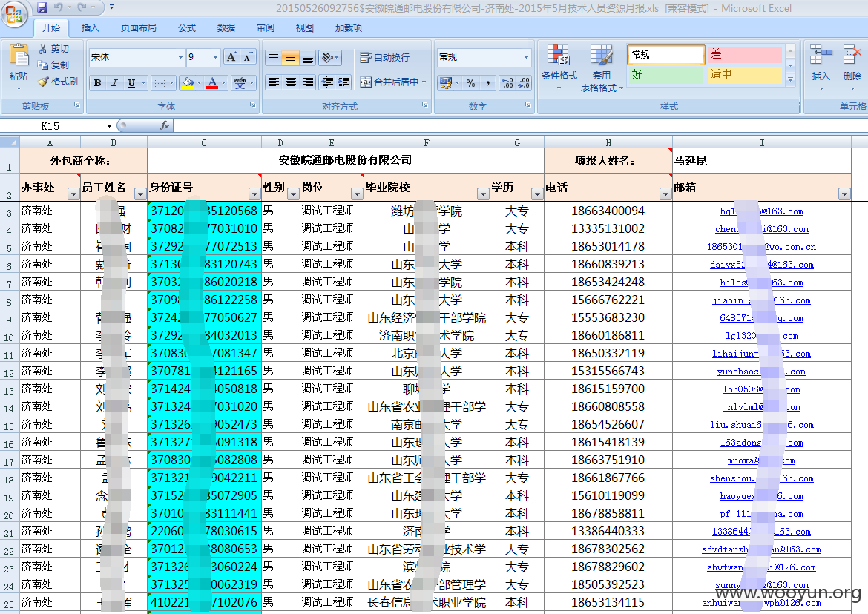Click the Office button
Image resolution: width=868 pixels, height=614 pixels.
[x=14, y=14]
